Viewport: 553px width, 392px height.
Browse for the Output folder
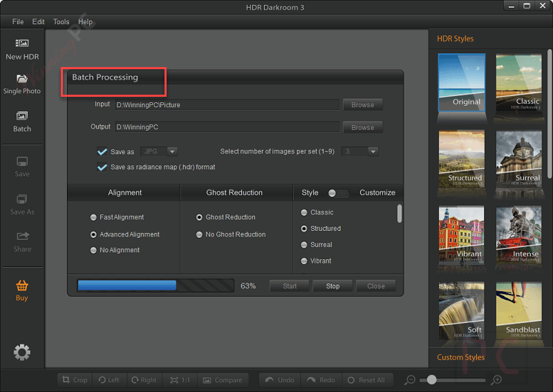point(362,127)
